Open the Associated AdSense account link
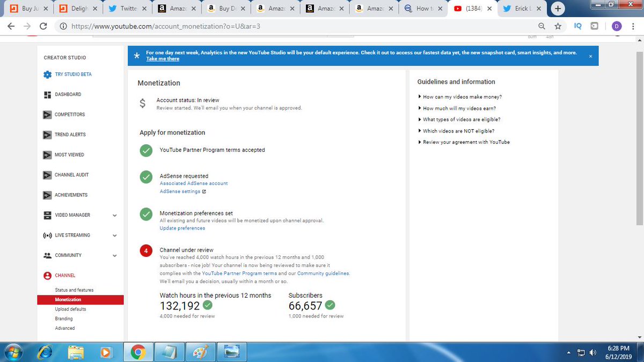 pyautogui.click(x=194, y=183)
